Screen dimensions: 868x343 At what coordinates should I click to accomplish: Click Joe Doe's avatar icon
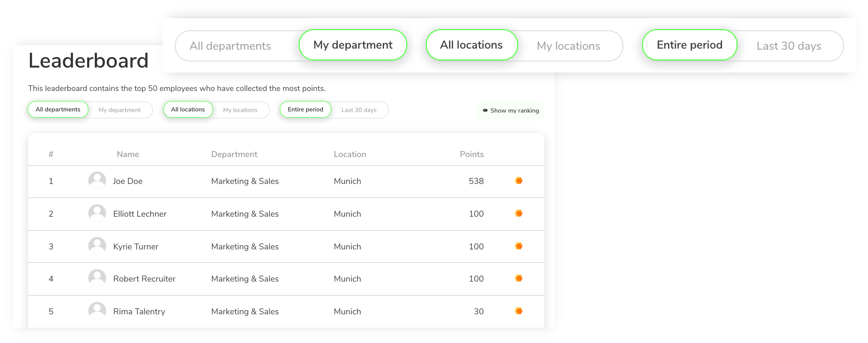(97, 180)
